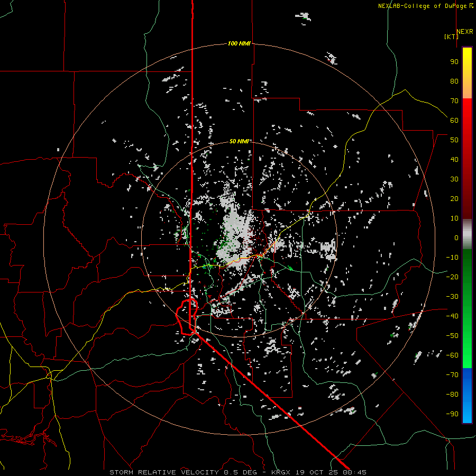This screenshot has width=476, height=476.
Task: Select the "50" value on the velocity scale
Action: tap(454, 140)
